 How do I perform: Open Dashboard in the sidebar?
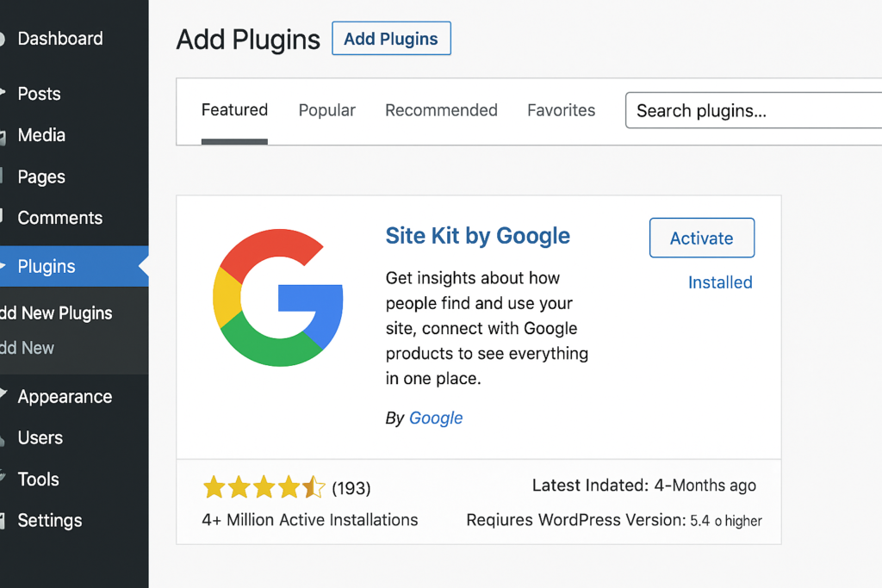coord(59,39)
